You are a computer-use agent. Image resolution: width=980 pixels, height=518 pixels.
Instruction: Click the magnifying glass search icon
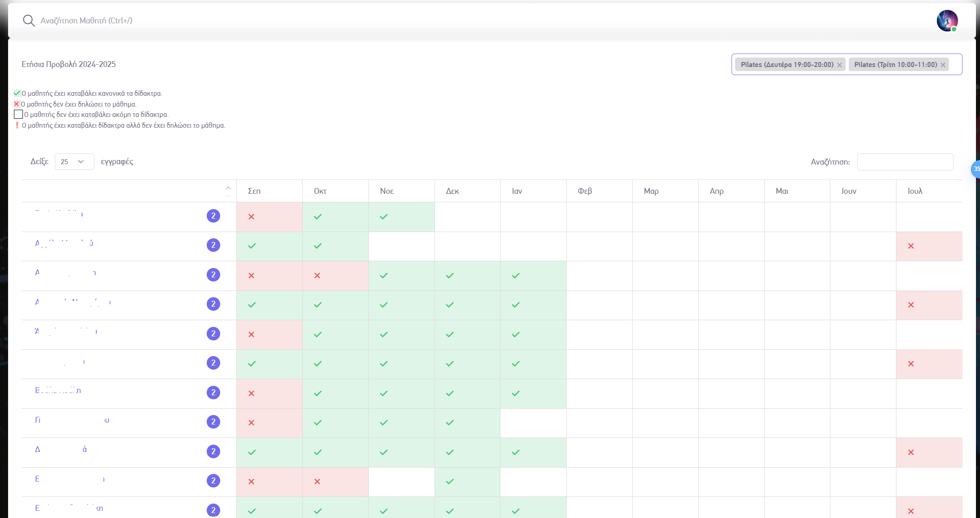point(29,21)
